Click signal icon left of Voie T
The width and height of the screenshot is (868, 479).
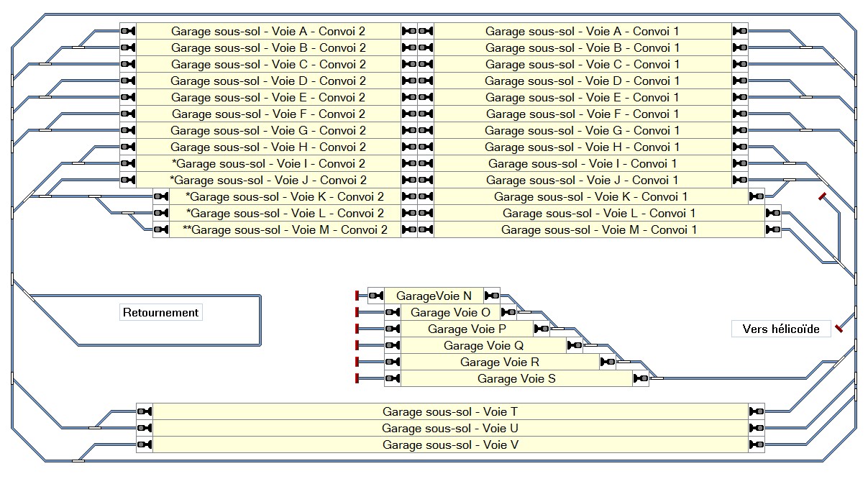point(145,411)
